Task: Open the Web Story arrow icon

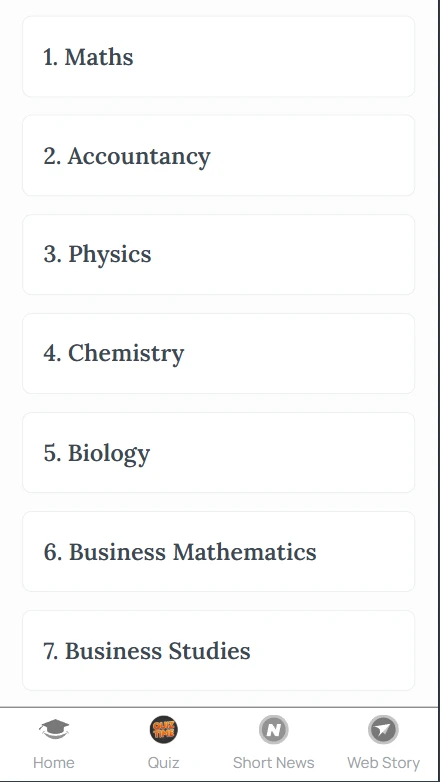Action: 383,730
